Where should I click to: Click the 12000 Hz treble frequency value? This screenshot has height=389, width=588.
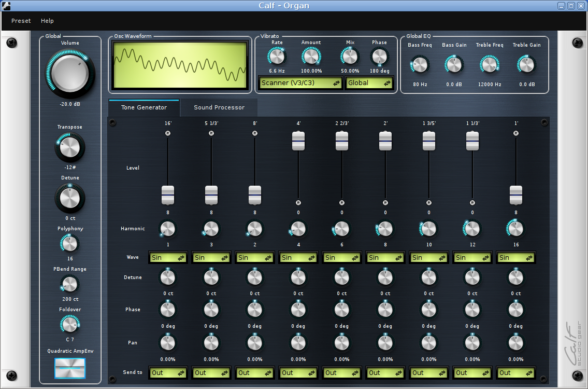point(490,85)
